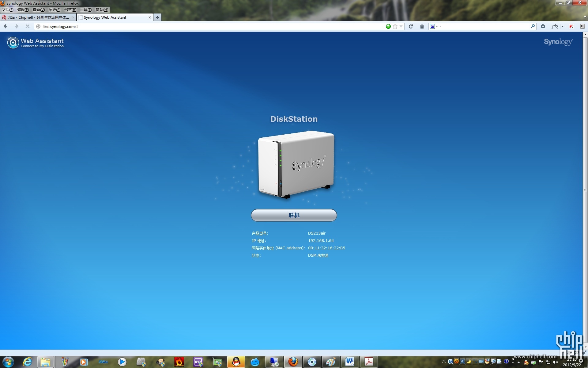Open a new tab with the plus button
The image size is (588, 368).
(x=157, y=17)
